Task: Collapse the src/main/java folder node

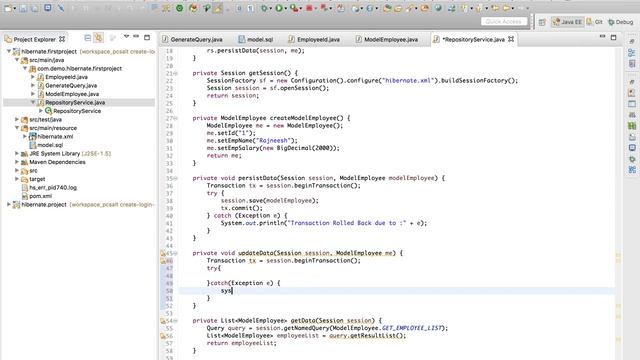Action: [x=17, y=60]
